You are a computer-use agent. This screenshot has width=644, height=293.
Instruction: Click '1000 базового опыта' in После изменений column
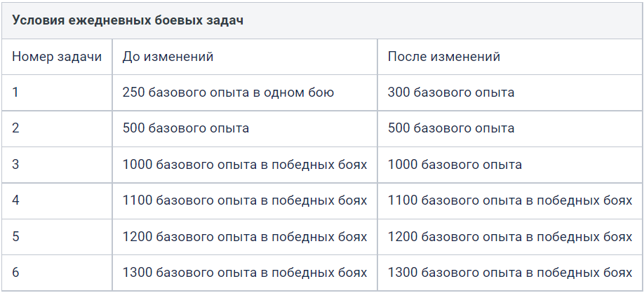tap(510, 165)
